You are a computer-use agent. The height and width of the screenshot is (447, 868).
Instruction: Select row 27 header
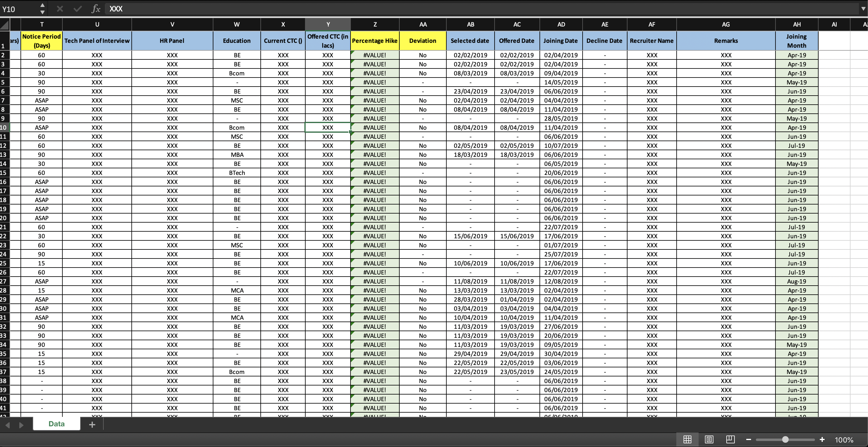(x=5, y=281)
